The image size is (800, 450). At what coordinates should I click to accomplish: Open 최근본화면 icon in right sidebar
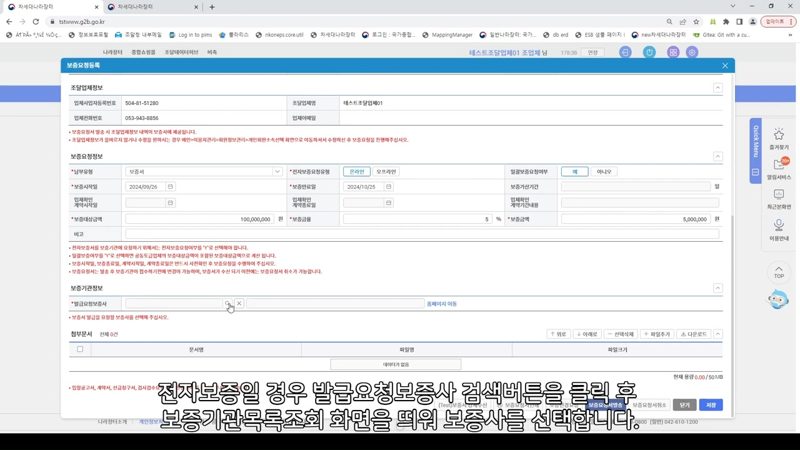pyautogui.click(x=779, y=198)
